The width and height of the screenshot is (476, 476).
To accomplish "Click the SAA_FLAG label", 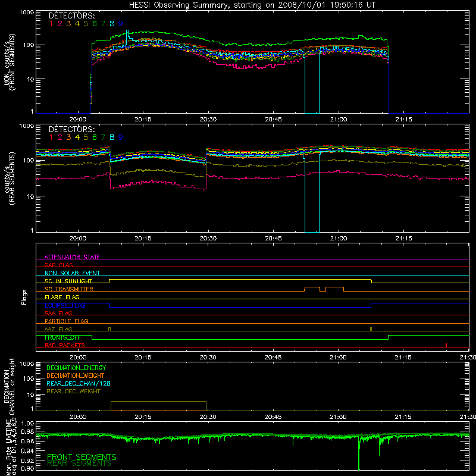I will tap(58, 313).
